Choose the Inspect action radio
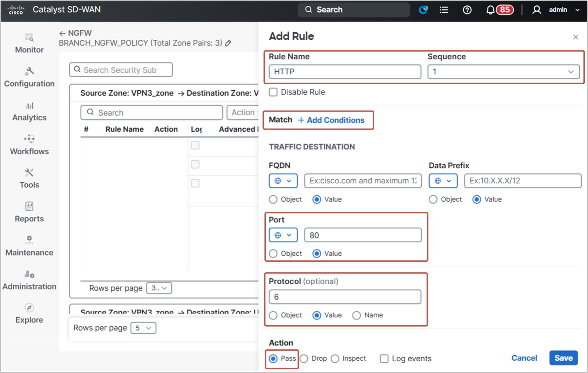Screen dimensions: 588x373 (335, 359)
